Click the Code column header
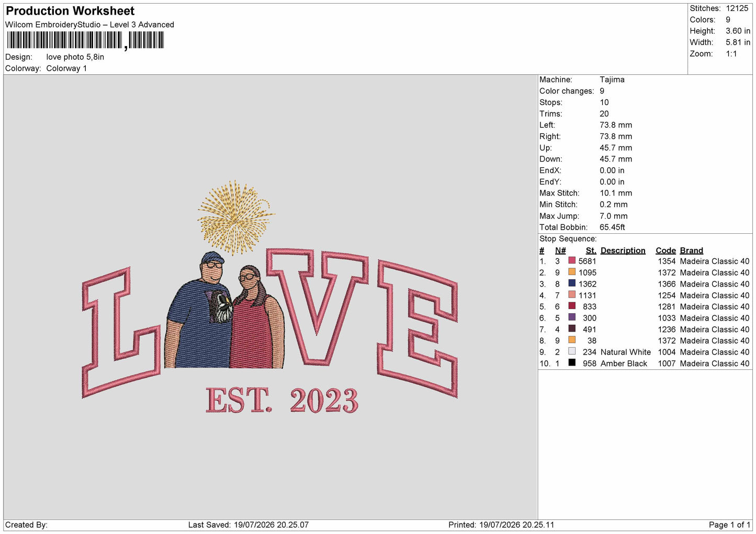 [x=666, y=251]
